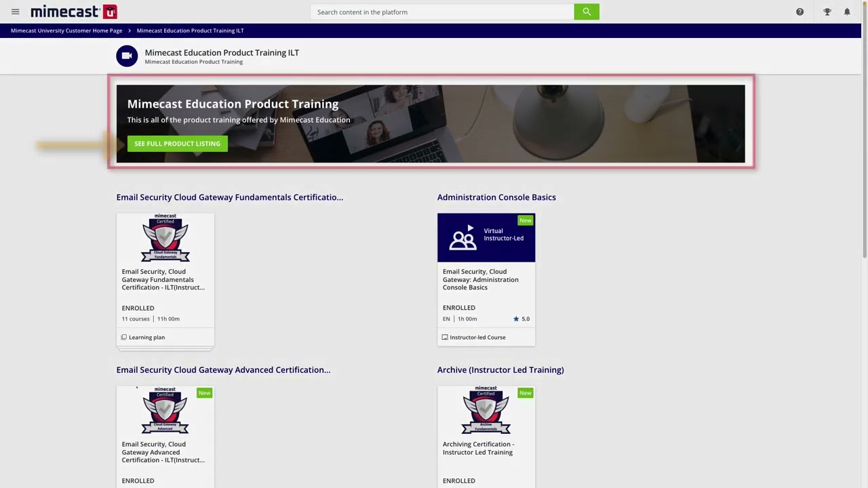
Task: Open the notifications bell icon
Action: coord(847,12)
